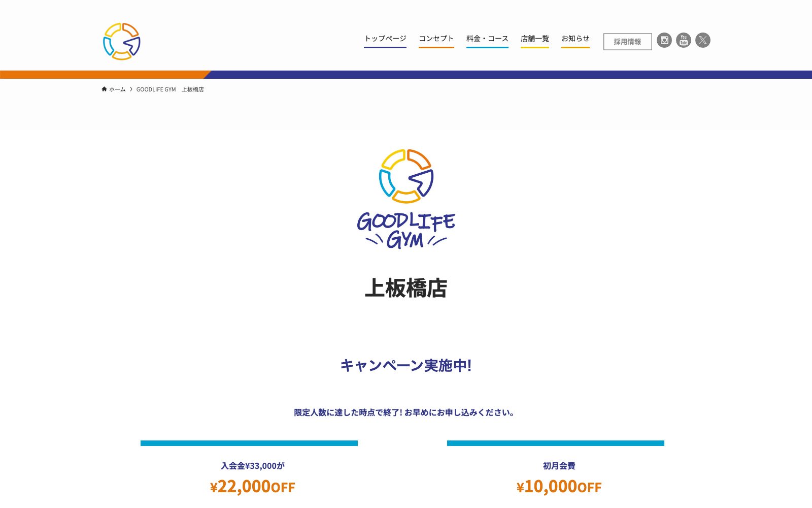Click the 上板橋店 heading

point(406,288)
